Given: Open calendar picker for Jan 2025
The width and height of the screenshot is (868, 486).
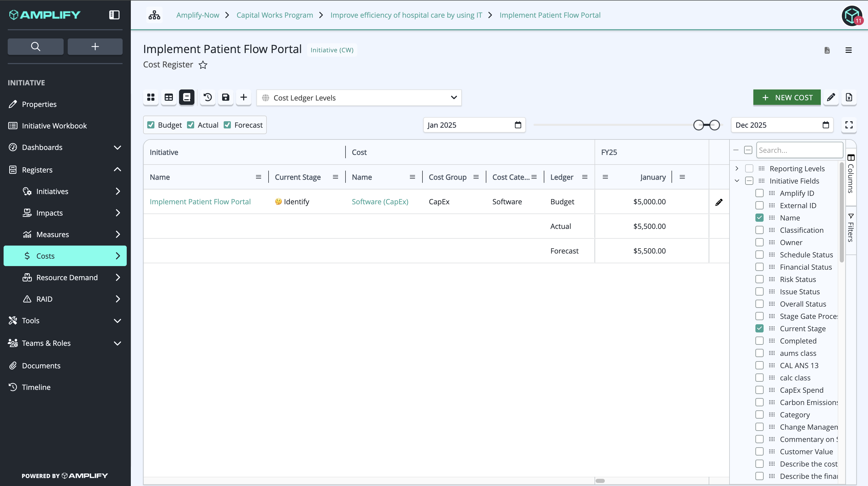Looking at the screenshot, I should tap(518, 125).
